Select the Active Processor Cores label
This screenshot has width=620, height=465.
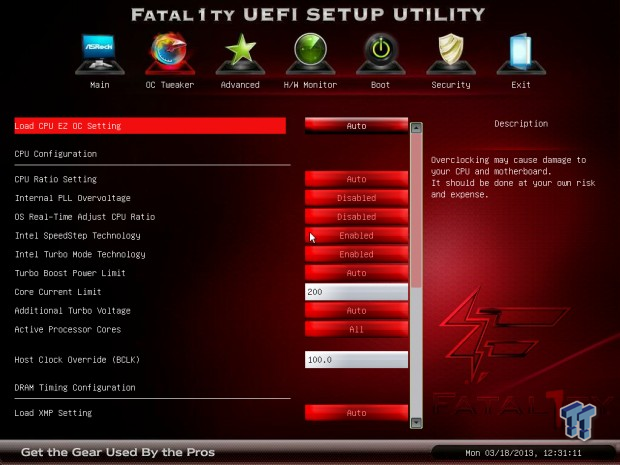coord(68,329)
